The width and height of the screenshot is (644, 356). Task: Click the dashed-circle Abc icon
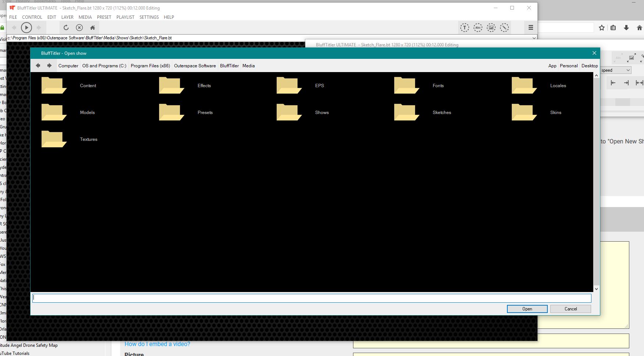(x=478, y=28)
